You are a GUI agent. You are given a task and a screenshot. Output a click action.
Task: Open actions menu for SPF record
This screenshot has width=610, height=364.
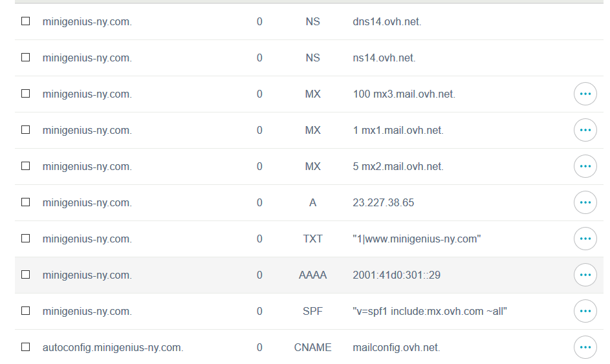(585, 311)
